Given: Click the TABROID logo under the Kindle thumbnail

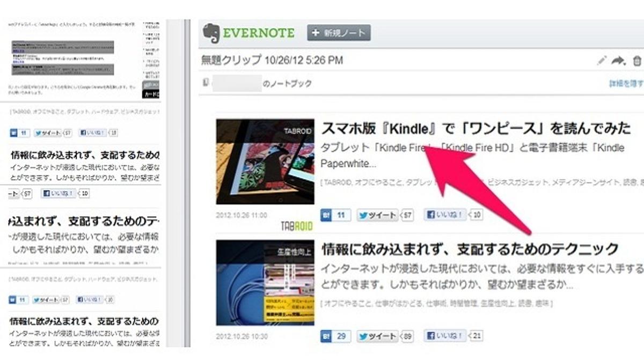Looking at the screenshot, I should [297, 226].
